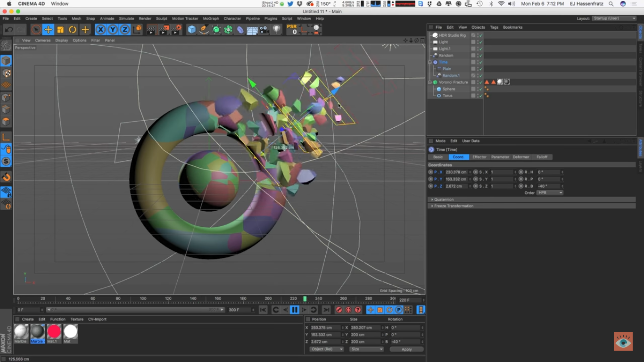This screenshot has height=362, width=644.
Task: Toggle enable checkmark for Light.1
Action: [x=480, y=49]
